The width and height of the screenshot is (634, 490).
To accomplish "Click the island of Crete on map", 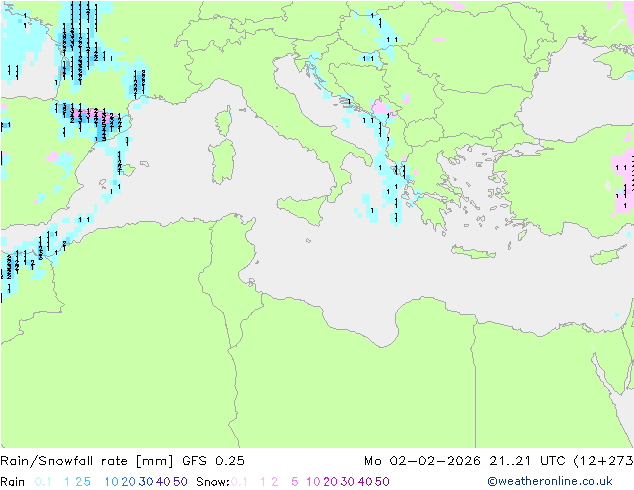I will pos(473,252).
